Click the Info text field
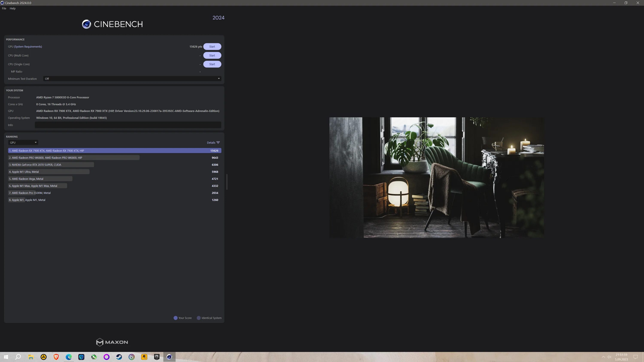 [128, 125]
